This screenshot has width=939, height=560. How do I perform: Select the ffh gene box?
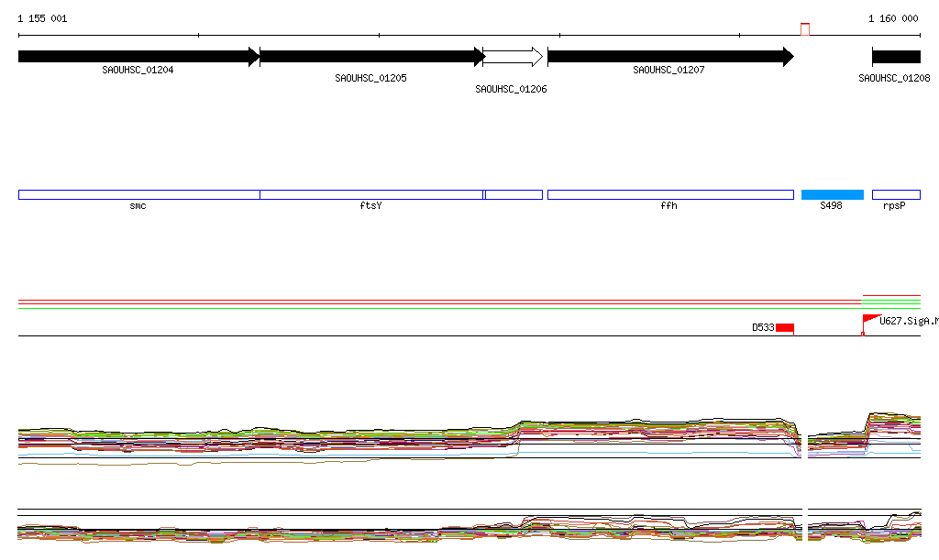(x=669, y=194)
